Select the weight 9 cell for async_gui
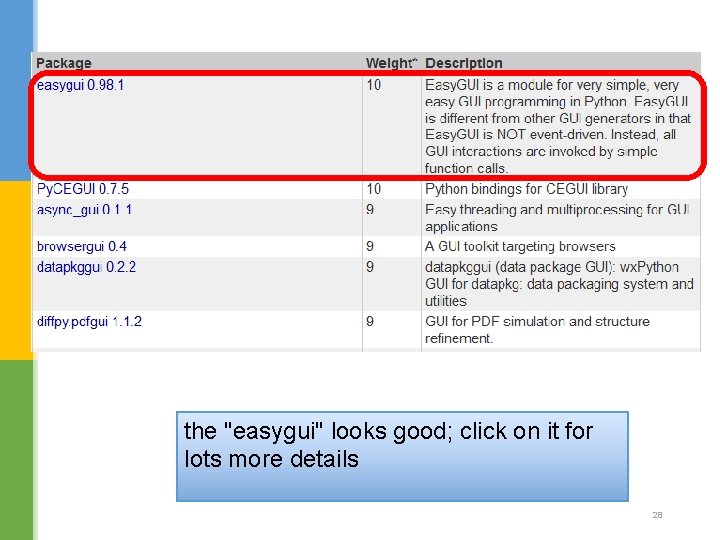 pos(370,210)
